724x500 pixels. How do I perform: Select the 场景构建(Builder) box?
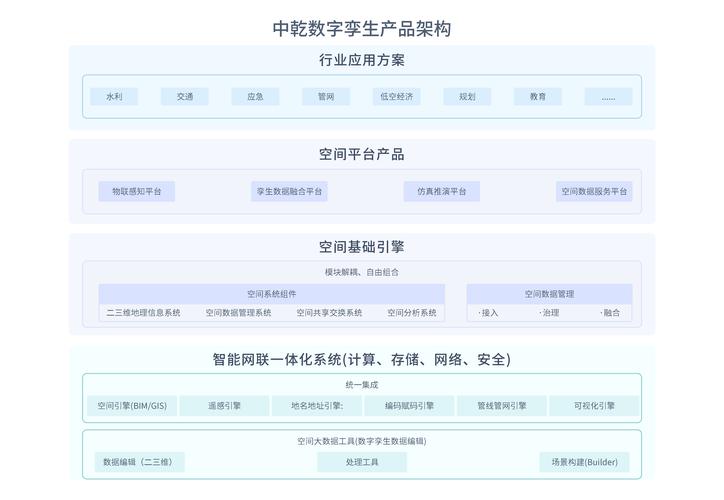(585, 462)
